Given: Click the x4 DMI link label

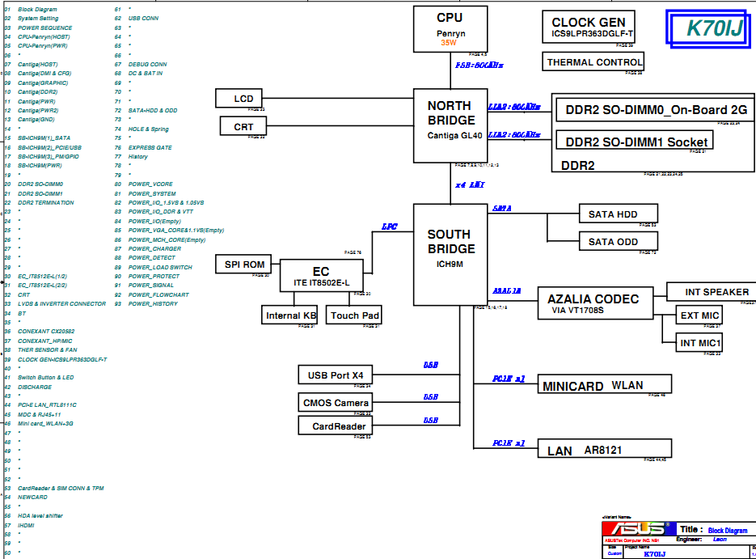Looking at the screenshot, I should tap(470, 184).
